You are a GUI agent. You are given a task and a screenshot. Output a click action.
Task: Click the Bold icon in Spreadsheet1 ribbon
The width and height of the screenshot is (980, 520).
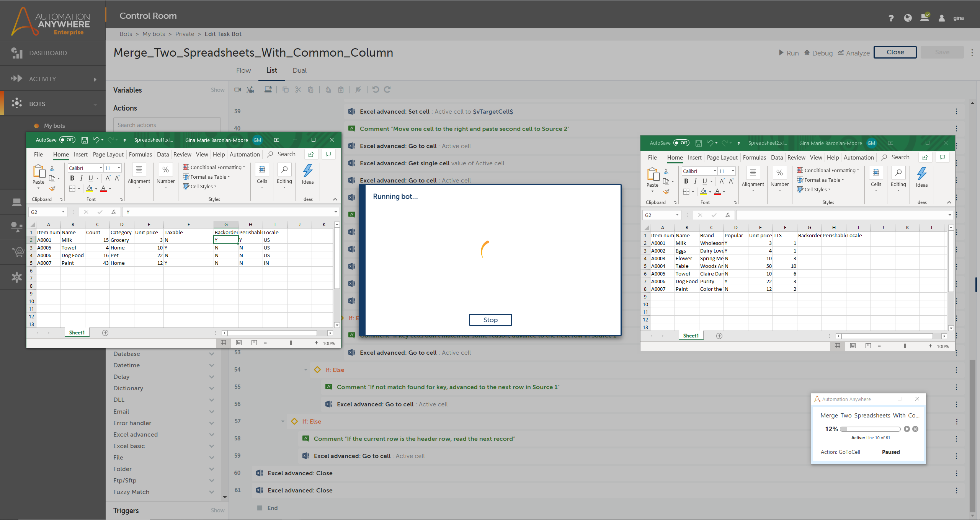[72, 178]
